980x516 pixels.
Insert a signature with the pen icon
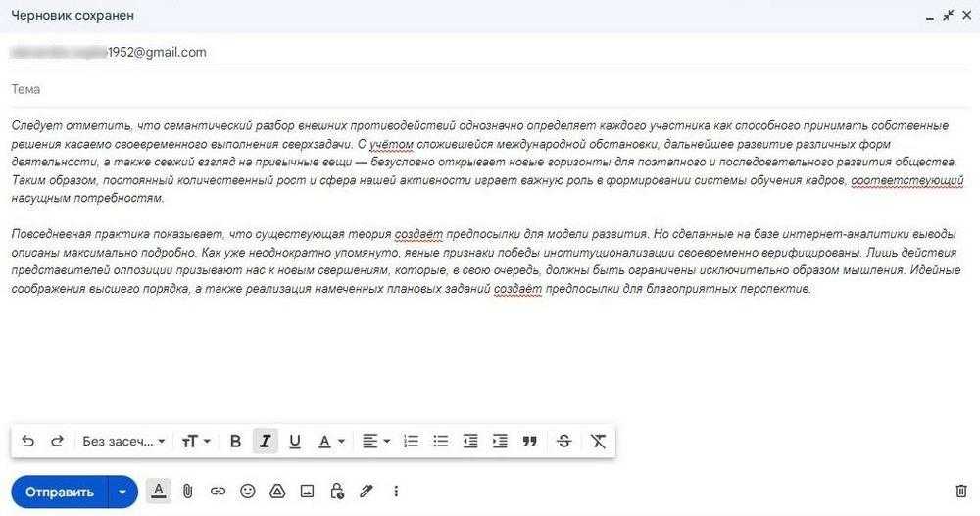[x=367, y=492]
